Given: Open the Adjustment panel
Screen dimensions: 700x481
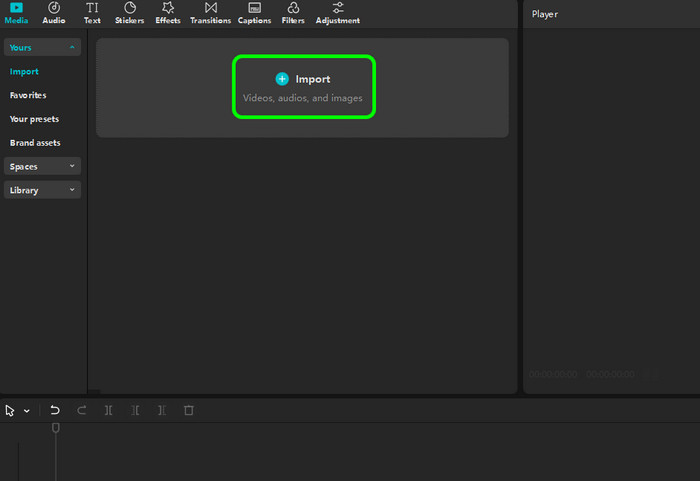Looking at the screenshot, I should pyautogui.click(x=337, y=13).
